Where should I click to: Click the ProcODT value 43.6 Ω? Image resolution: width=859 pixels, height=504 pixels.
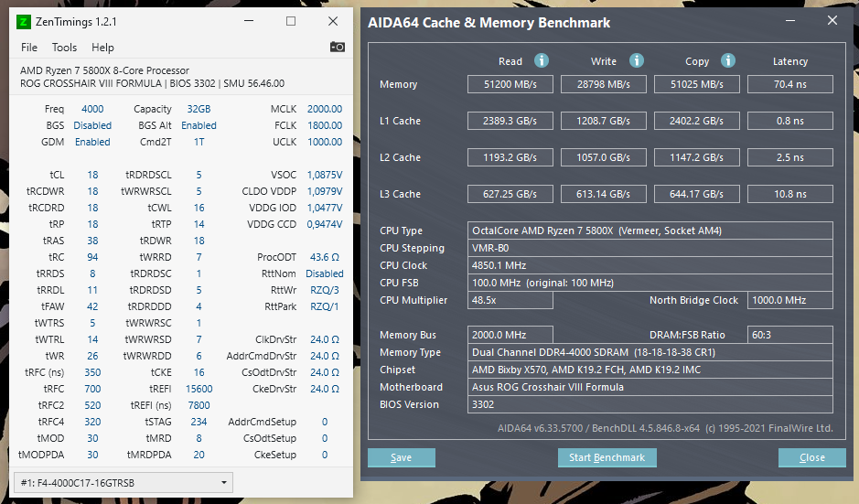click(325, 257)
